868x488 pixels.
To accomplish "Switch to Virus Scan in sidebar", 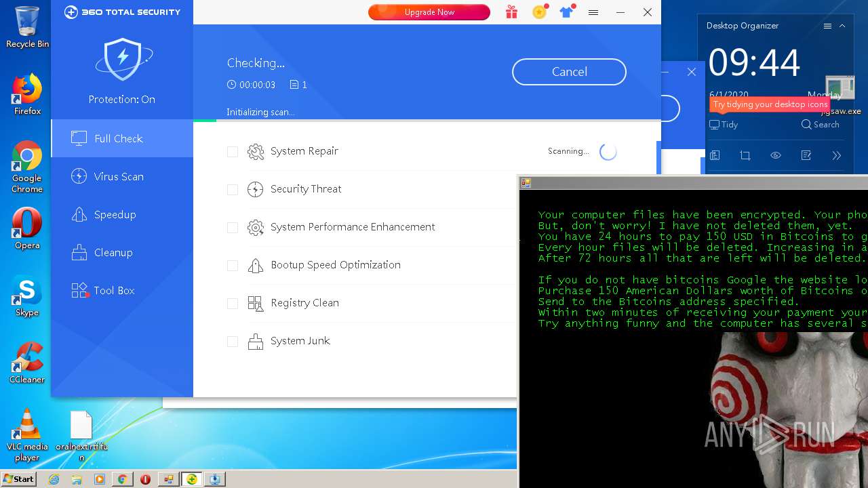I will tap(122, 176).
